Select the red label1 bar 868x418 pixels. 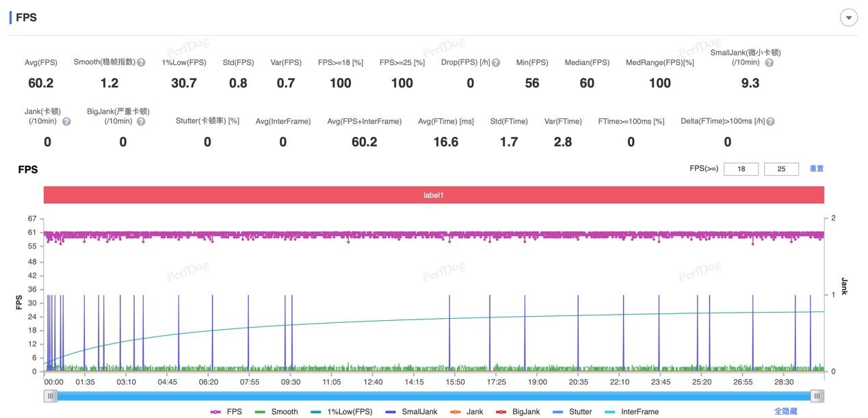click(x=434, y=195)
